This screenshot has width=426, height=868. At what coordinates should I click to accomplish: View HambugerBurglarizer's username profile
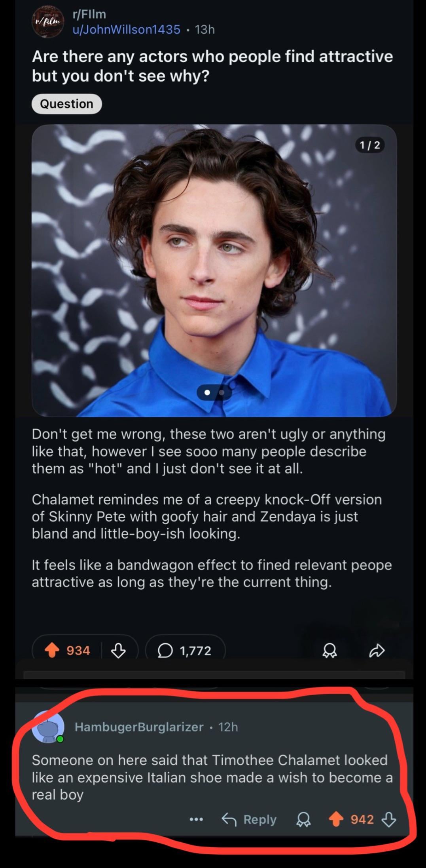tap(139, 727)
